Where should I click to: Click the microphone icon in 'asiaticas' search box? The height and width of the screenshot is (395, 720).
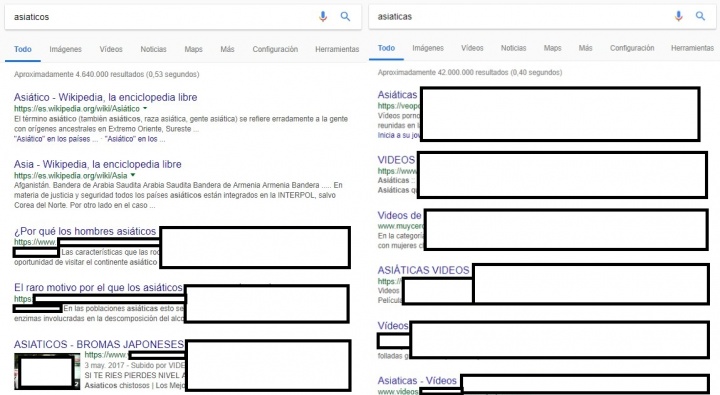[678, 16]
